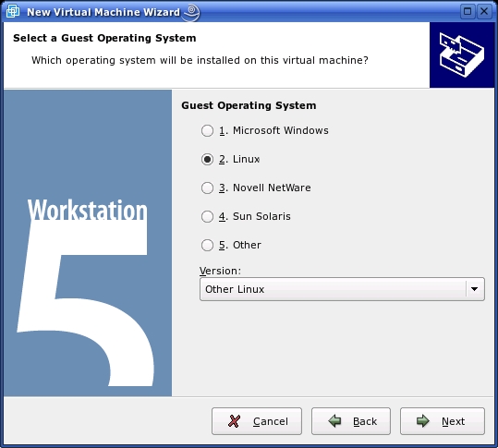This screenshot has height=448, width=498.
Task: Pick the Sun Solaris option
Action: pos(207,216)
